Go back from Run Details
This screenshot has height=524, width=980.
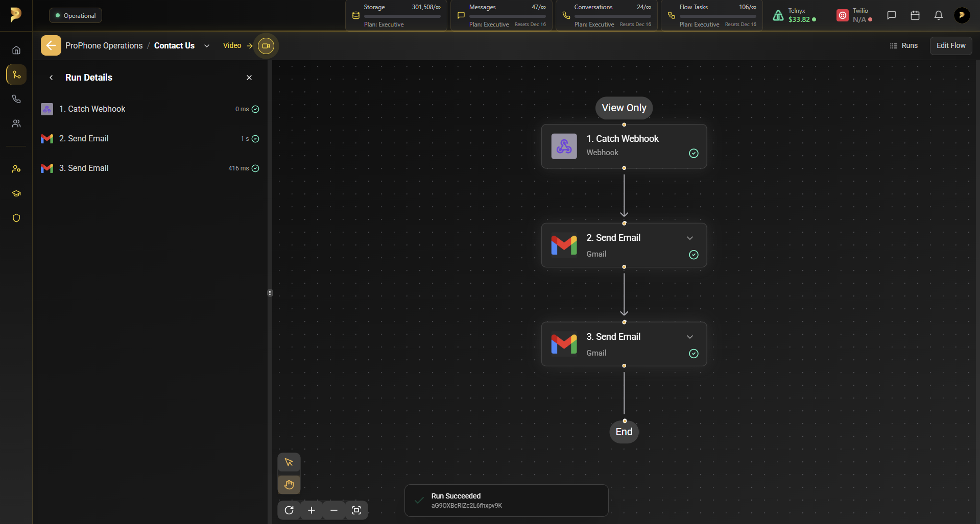(x=51, y=78)
